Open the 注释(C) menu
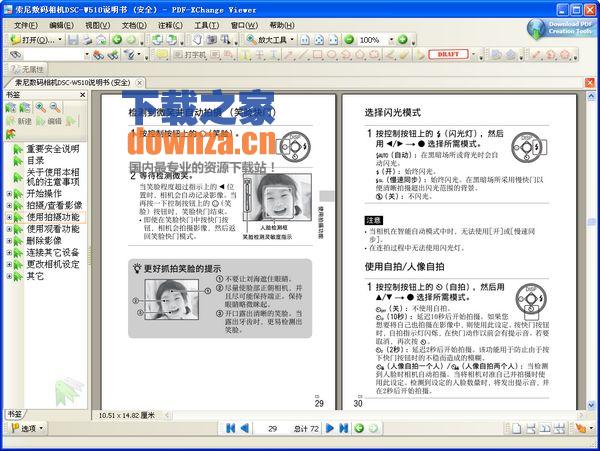The image size is (600, 451). tap(170, 25)
